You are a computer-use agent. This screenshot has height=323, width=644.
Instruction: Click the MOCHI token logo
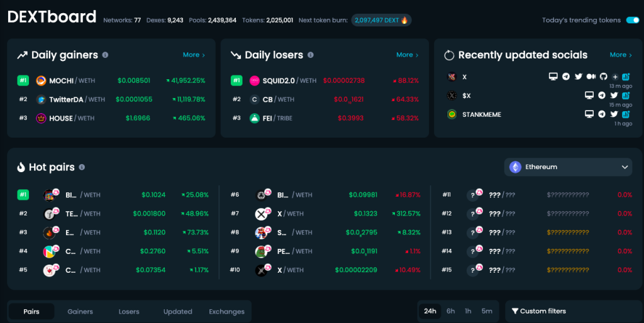[x=41, y=80]
